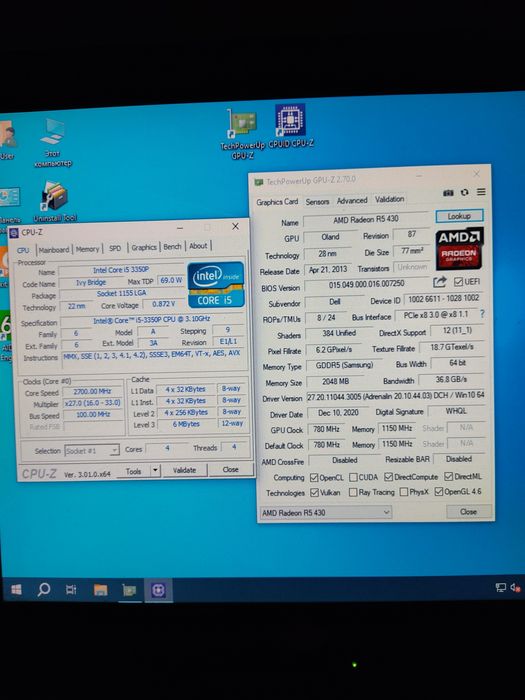525x700 pixels.
Task: Click the GPU-Z taskbar icon
Action: 129,590
